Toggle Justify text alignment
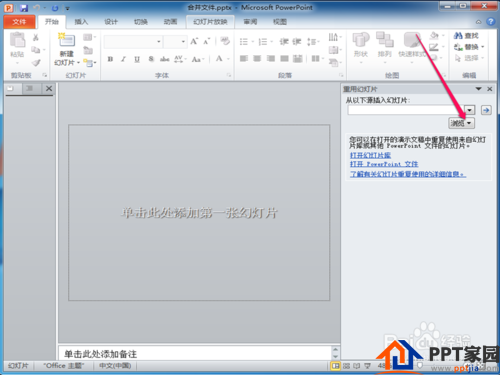The height and width of the screenshot is (375, 500). coord(284,59)
